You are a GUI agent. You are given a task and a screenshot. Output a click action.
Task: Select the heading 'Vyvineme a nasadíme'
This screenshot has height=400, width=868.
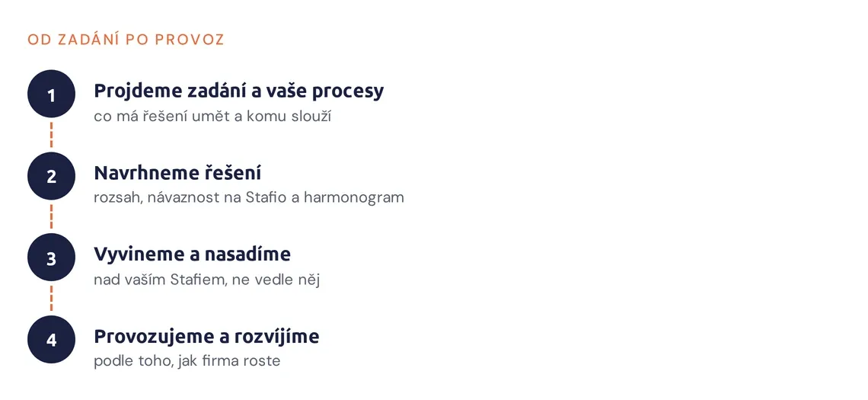point(192,254)
